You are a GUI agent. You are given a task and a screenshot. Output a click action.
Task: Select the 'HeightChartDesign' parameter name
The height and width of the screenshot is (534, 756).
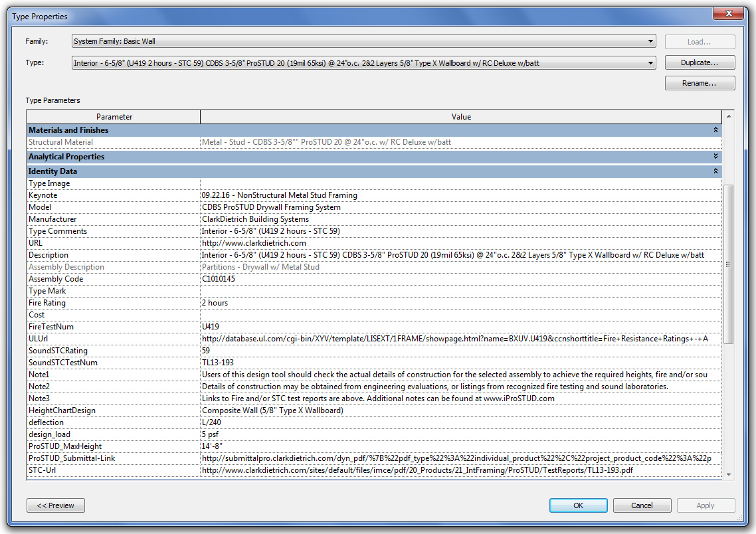click(62, 410)
